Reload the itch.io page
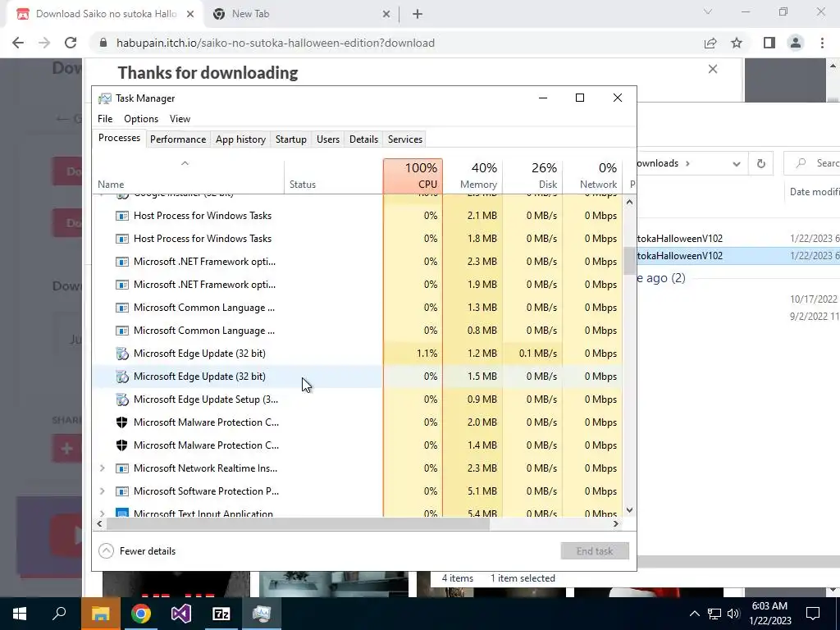This screenshot has height=630, width=840. point(71,43)
